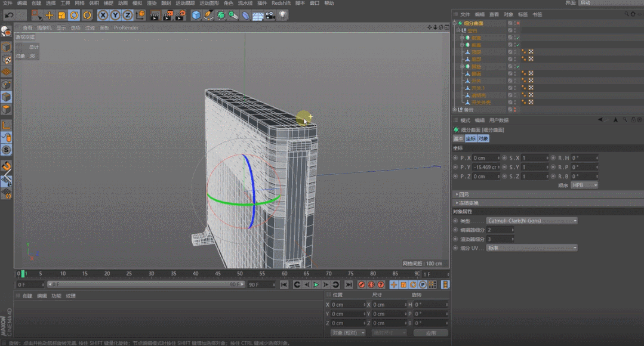
Task: Add a Cube primitive object
Action: click(196, 15)
